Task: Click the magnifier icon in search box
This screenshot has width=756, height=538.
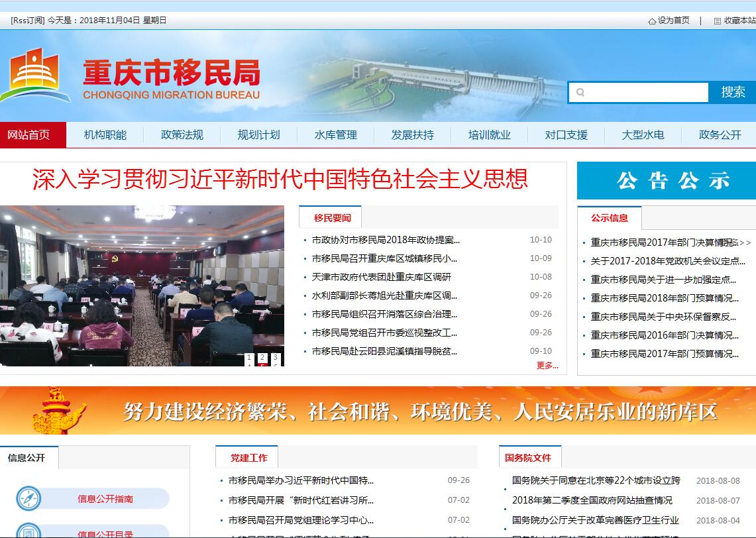Action: tap(580, 93)
